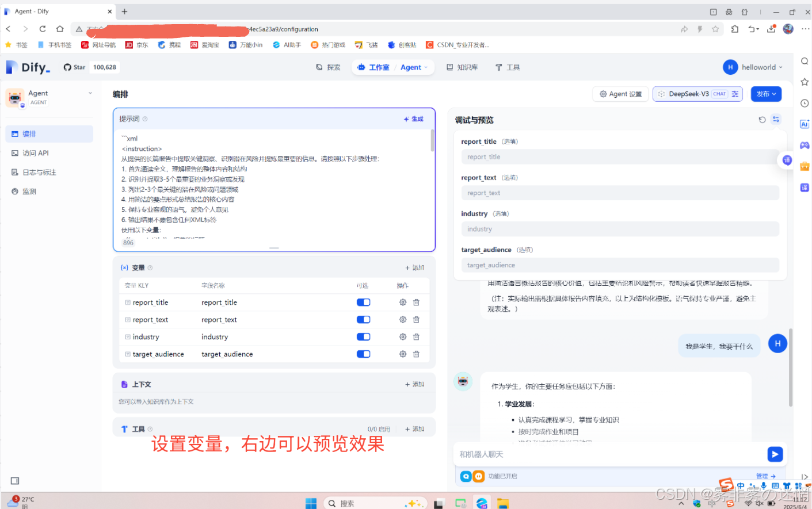Image resolution: width=812 pixels, height=509 pixels.
Task: Open DeepSeek-V3 model parameter sliders icon
Action: tap(735, 94)
